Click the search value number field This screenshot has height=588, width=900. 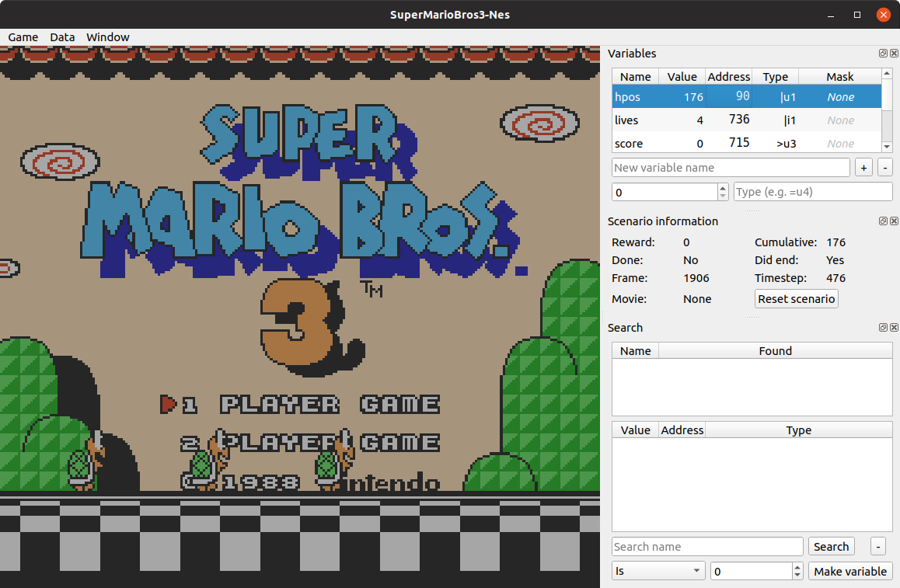click(x=752, y=572)
